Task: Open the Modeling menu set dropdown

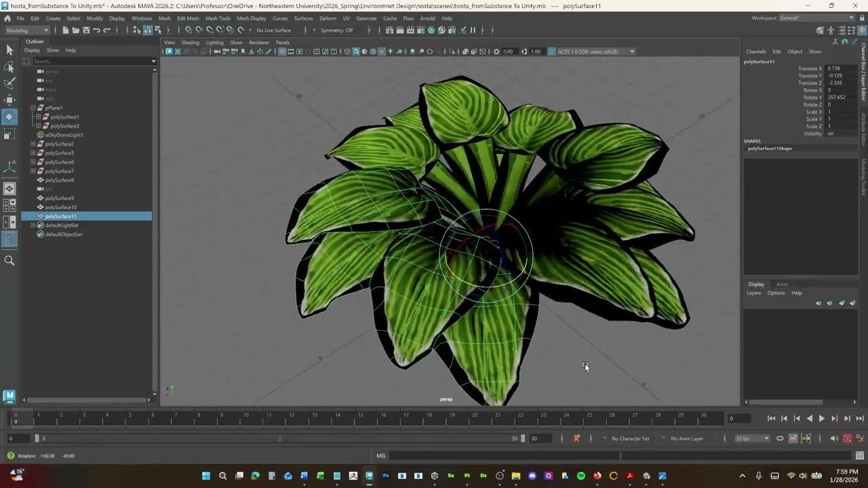Action: tap(27, 30)
